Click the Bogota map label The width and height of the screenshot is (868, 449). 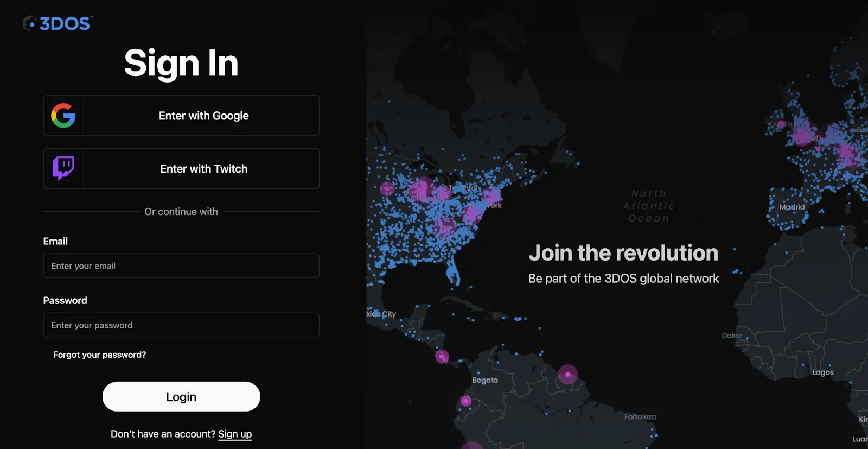point(485,380)
